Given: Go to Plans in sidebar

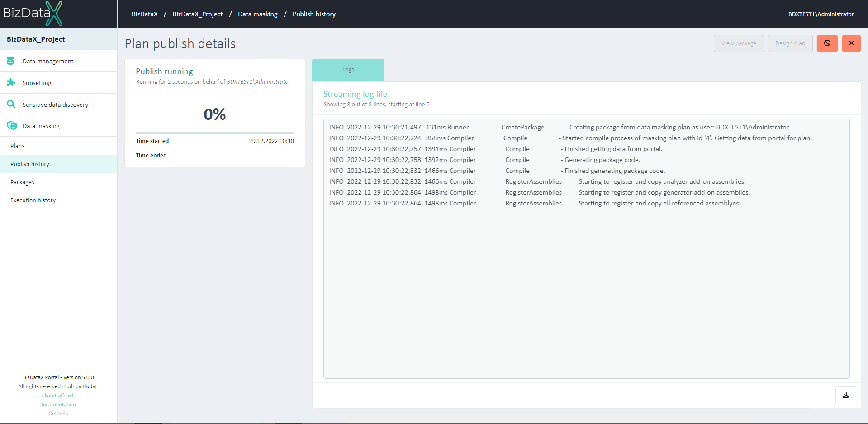Looking at the screenshot, I should pos(59,146).
